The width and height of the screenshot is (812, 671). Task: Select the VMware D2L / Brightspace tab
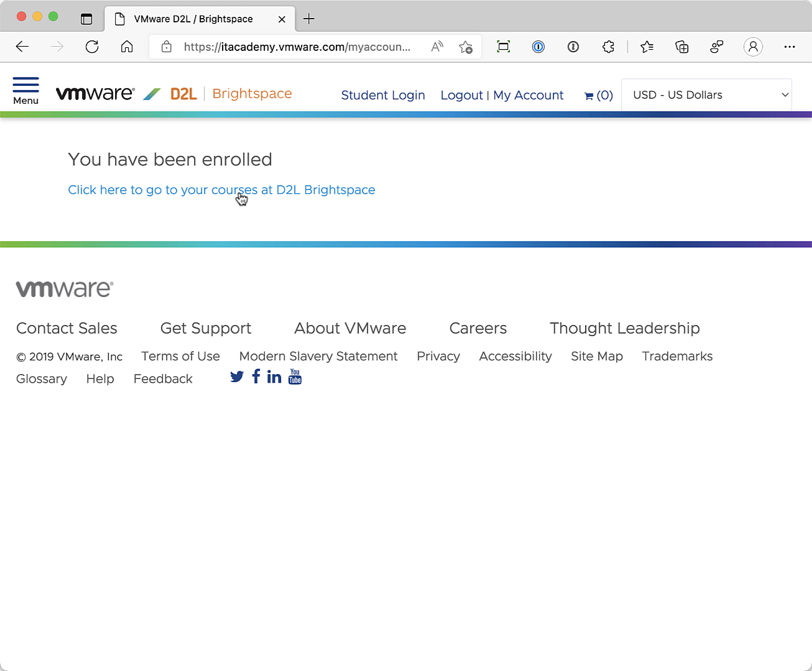(193, 19)
